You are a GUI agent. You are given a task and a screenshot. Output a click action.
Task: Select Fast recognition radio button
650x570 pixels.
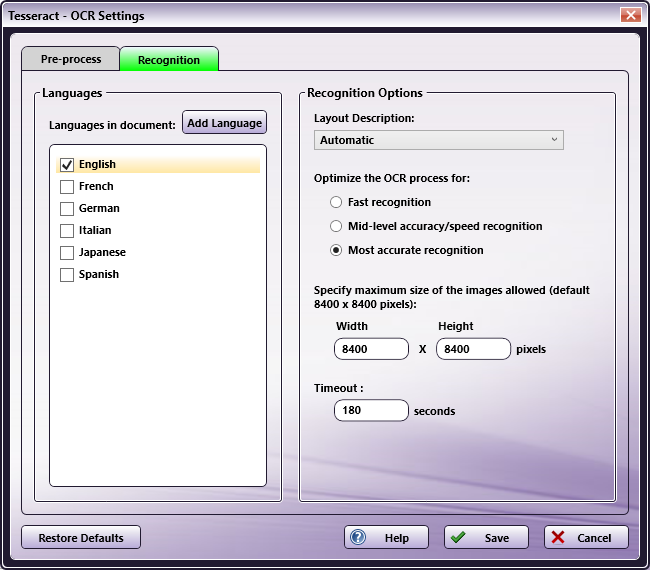(336, 202)
